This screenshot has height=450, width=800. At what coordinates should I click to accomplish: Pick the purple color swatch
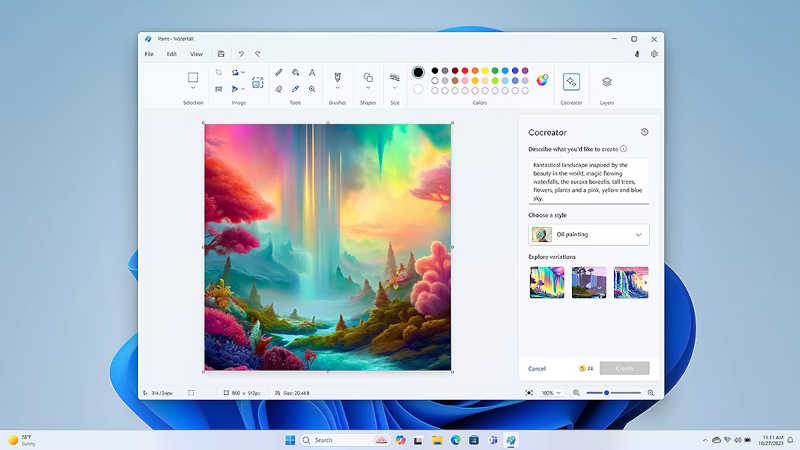pyautogui.click(x=525, y=71)
